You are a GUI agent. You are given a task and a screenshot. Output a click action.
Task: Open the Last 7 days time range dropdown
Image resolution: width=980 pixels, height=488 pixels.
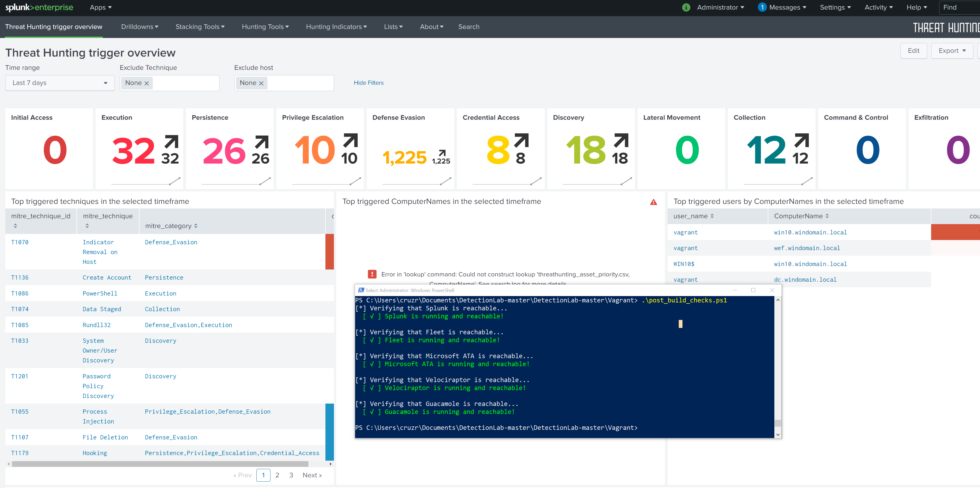coord(60,83)
